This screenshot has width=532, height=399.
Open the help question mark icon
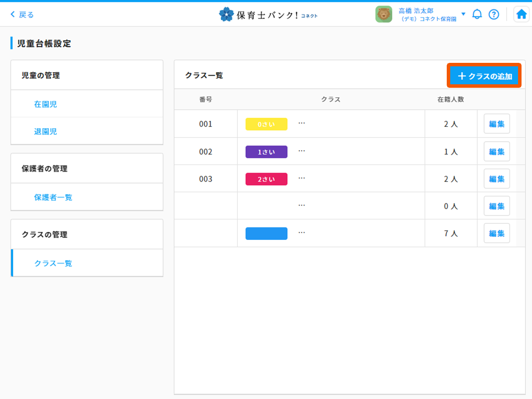(494, 14)
